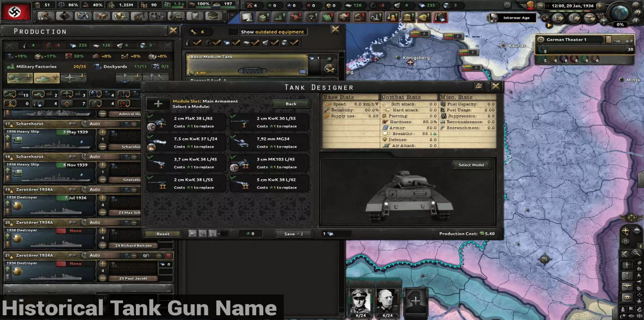Add tank production line button
644x320 pixels.
46,78
